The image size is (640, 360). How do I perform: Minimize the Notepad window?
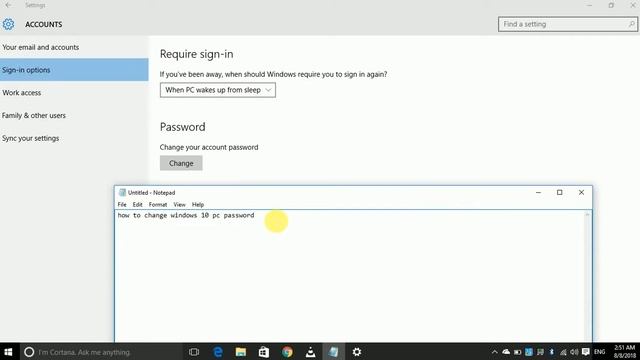pos(538,192)
